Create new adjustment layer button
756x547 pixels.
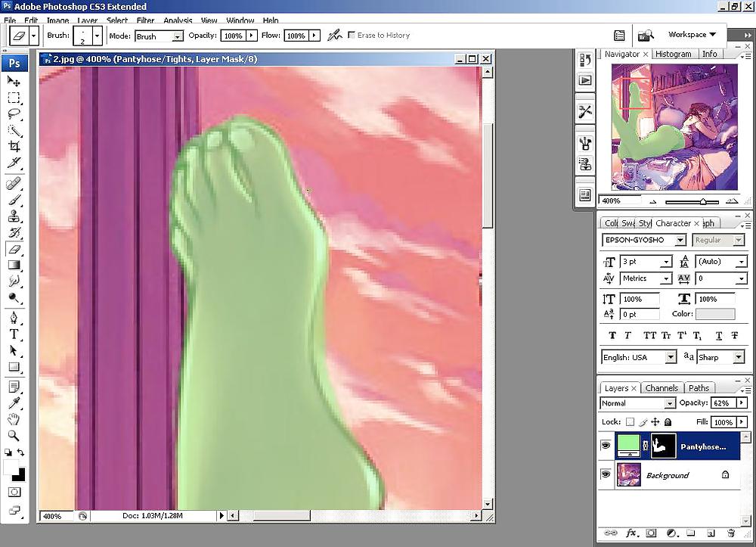tap(671, 533)
